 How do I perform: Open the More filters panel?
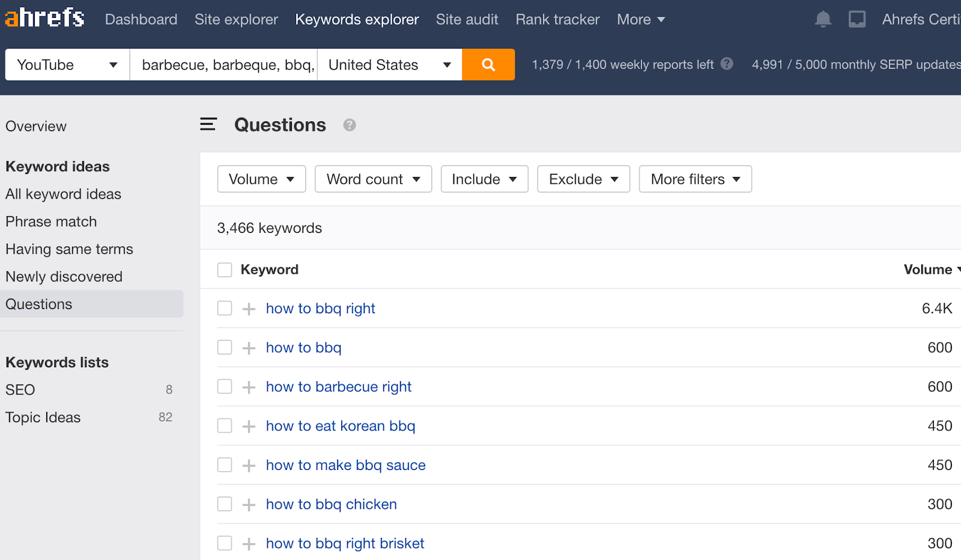coord(694,178)
